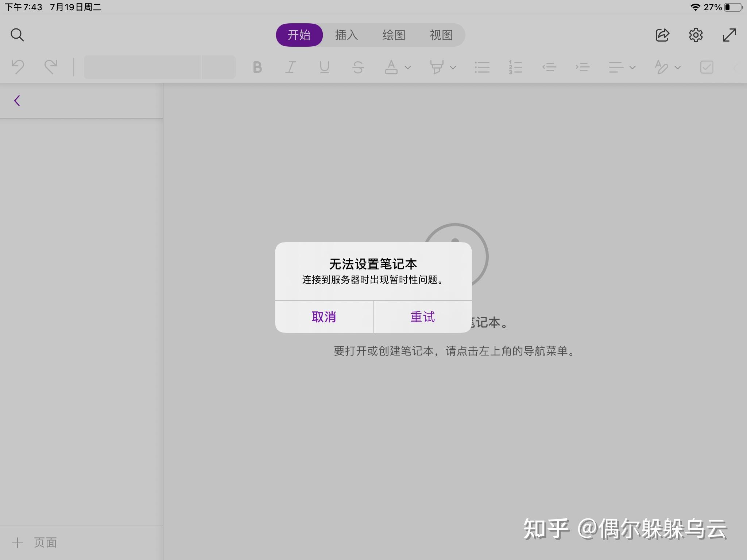Image resolution: width=747 pixels, height=560 pixels.
Task: Expand the alignment dropdown arrow
Action: 633,67
